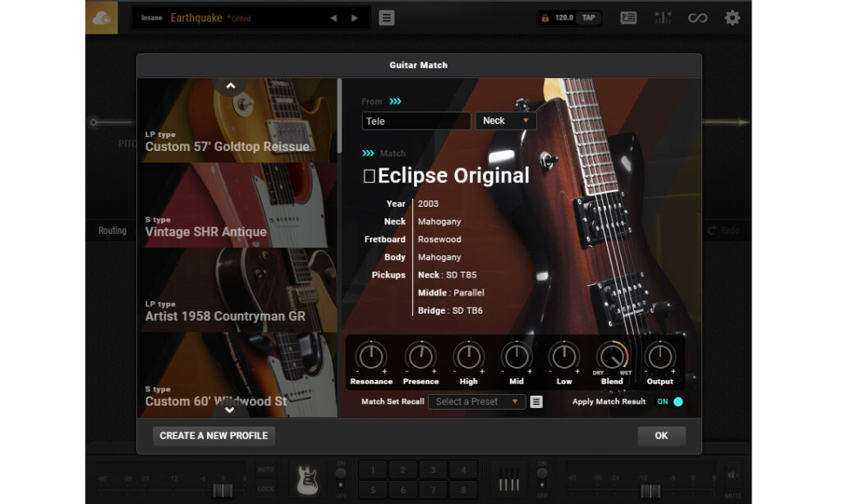The height and width of the screenshot is (504, 841).
Task: Select scene slot 6
Action: [402, 489]
